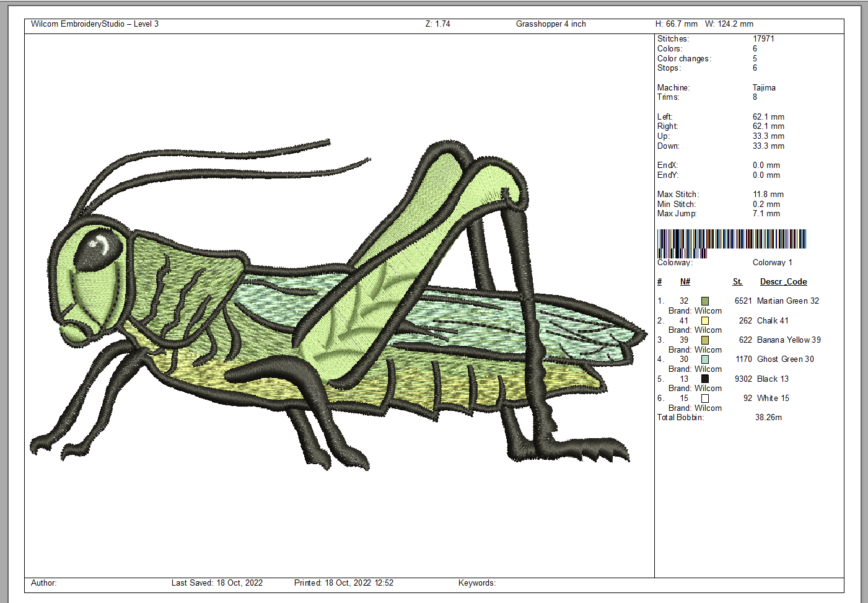Click the 'Color changes:' label
868x603 pixels.
(x=685, y=59)
